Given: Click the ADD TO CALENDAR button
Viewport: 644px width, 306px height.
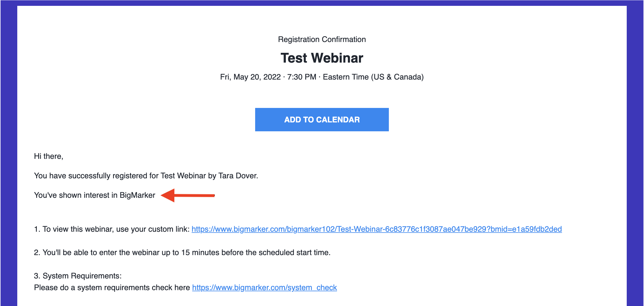Looking at the screenshot, I should [x=322, y=120].
